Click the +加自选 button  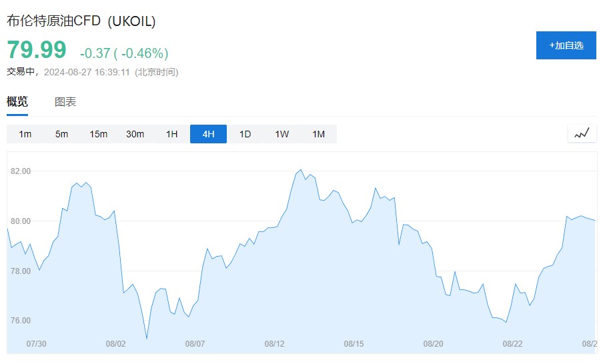pyautogui.click(x=566, y=45)
